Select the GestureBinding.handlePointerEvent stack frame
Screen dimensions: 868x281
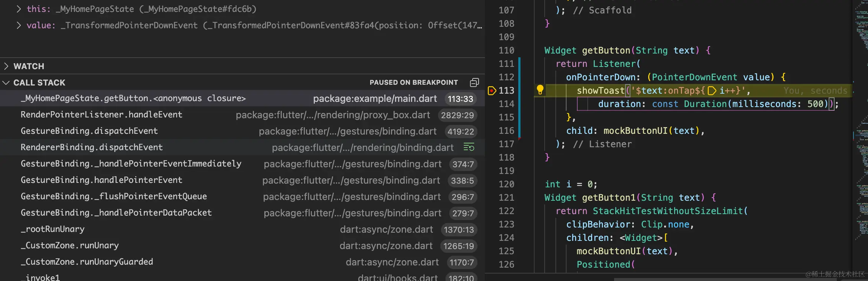(x=242, y=180)
